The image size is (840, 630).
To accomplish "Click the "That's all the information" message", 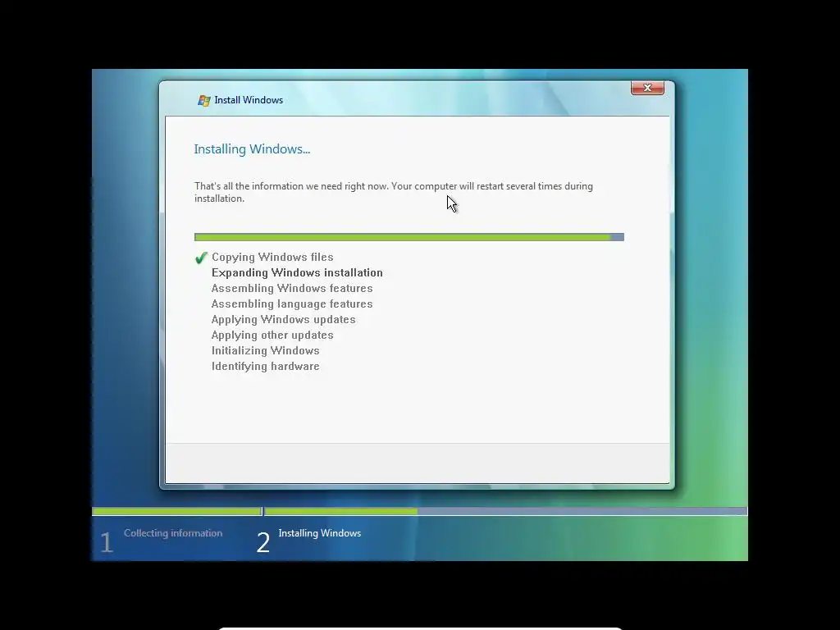I will coord(393,192).
